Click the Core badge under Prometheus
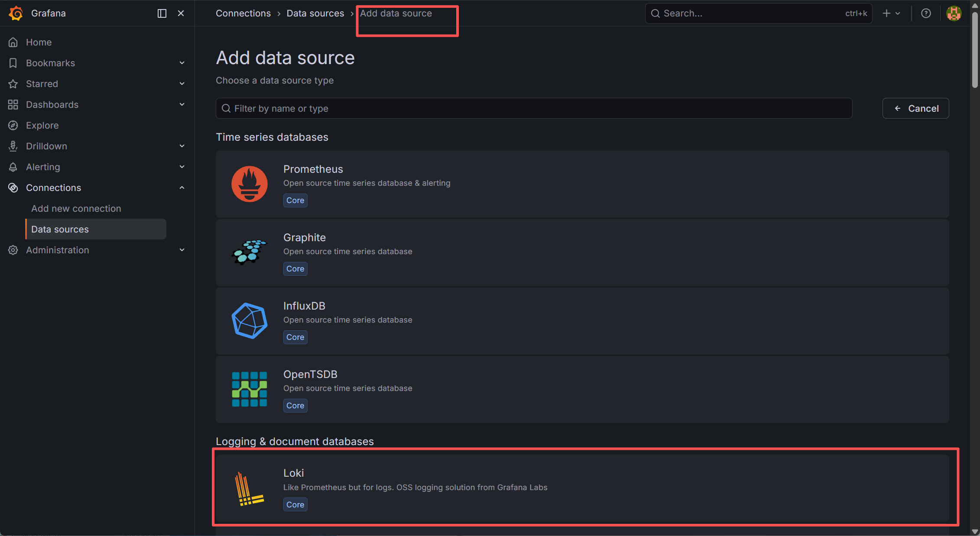The width and height of the screenshot is (980, 536). 295,200
